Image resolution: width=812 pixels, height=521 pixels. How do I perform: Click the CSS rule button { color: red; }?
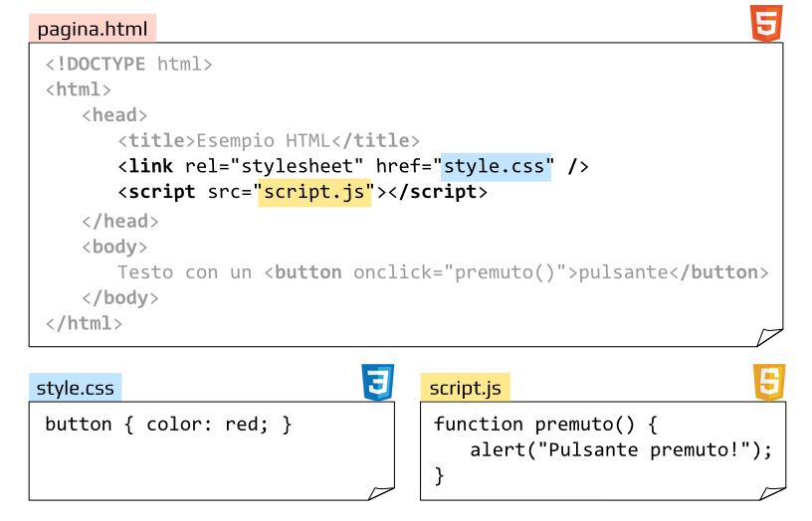(x=168, y=425)
